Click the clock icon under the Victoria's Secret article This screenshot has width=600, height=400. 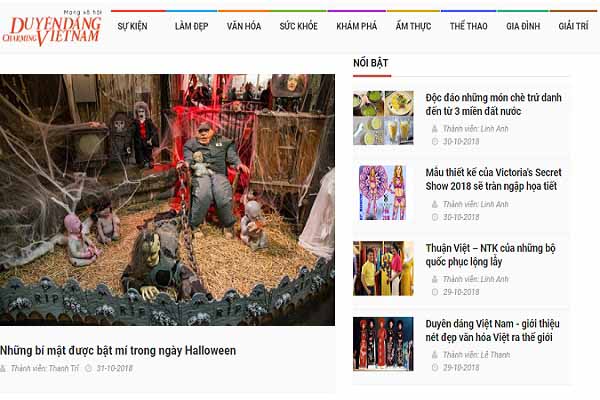pyautogui.click(x=435, y=217)
